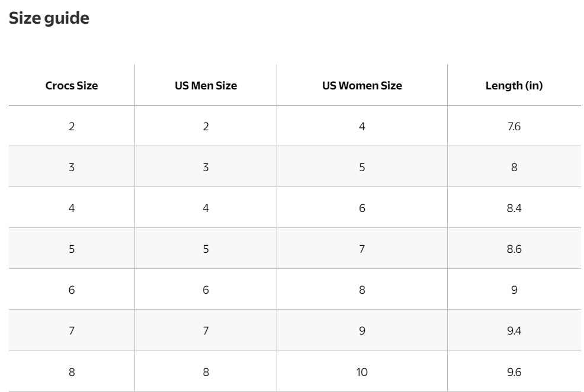The height and width of the screenshot is (392, 584).
Task: Click US Women Size 5 cell
Action: pos(362,167)
